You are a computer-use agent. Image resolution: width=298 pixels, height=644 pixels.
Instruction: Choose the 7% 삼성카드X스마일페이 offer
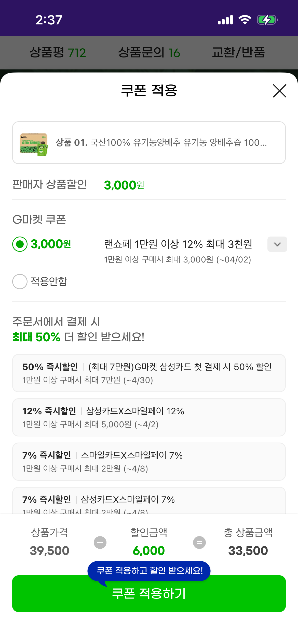pyautogui.click(x=149, y=501)
